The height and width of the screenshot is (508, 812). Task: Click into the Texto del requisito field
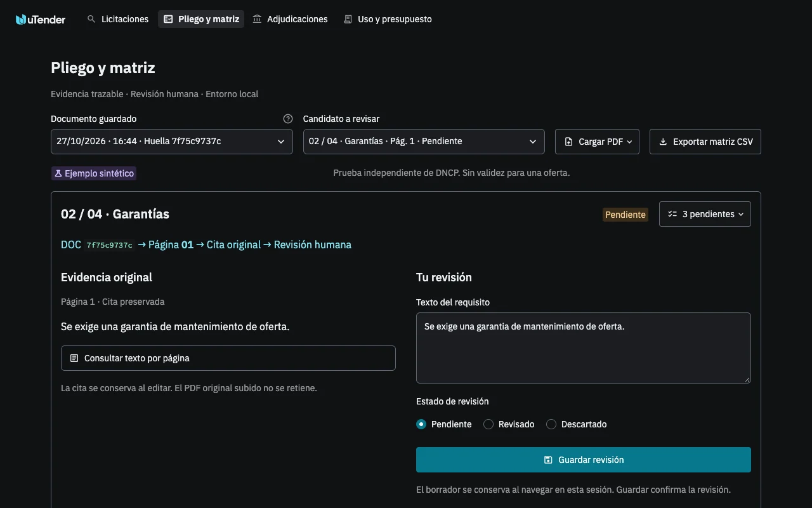click(584, 348)
